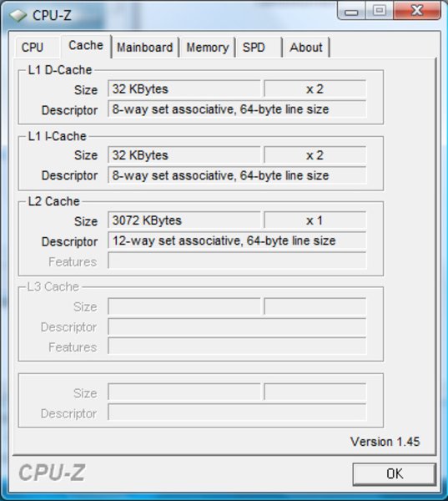Click the disabled maximize button
The image size is (448, 501).
click(x=379, y=11)
